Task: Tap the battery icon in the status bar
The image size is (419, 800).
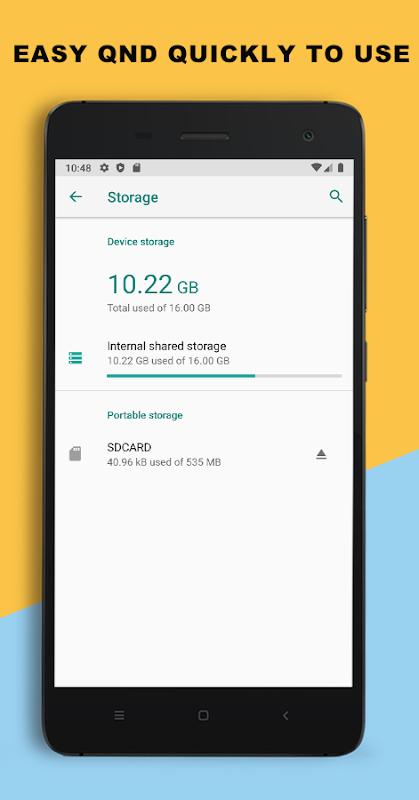Action: pos(340,167)
